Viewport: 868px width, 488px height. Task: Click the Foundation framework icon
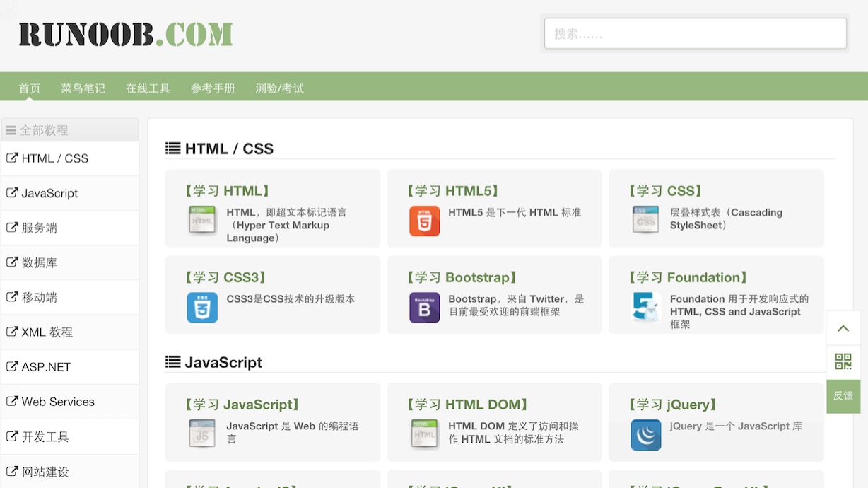[646, 308]
